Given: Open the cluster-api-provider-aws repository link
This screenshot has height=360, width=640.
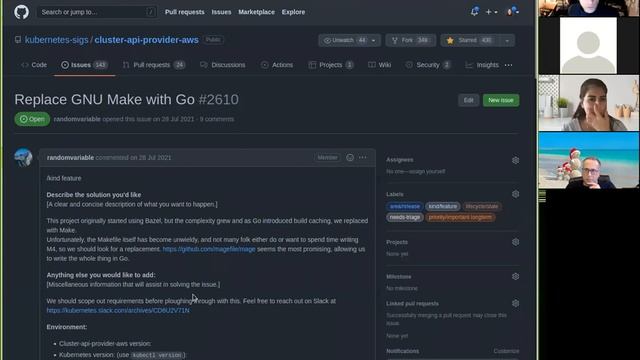Looking at the screenshot, I should coord(147,40).
